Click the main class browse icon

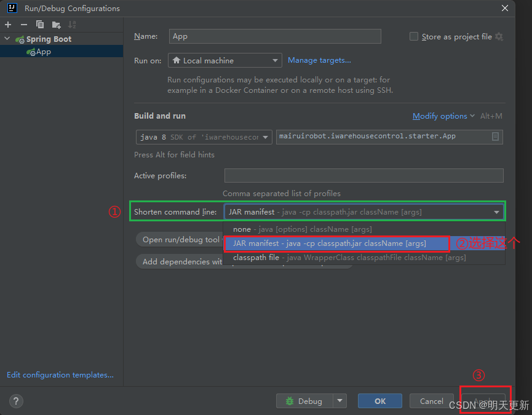coord(496,136)
